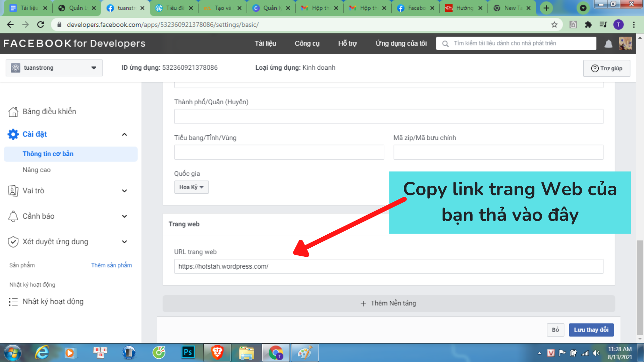Open Brave browser from taskbar
Screen dimensions: 644x362
pos(217,353)
